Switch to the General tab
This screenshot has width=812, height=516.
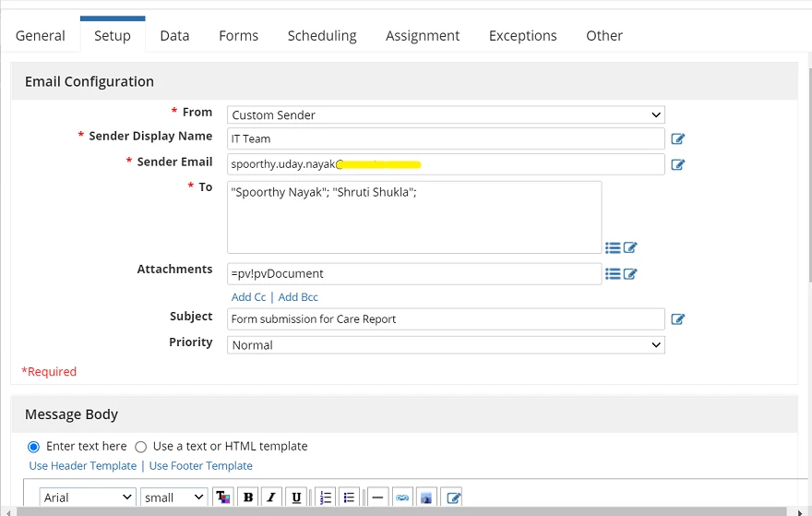coord(41,36)
